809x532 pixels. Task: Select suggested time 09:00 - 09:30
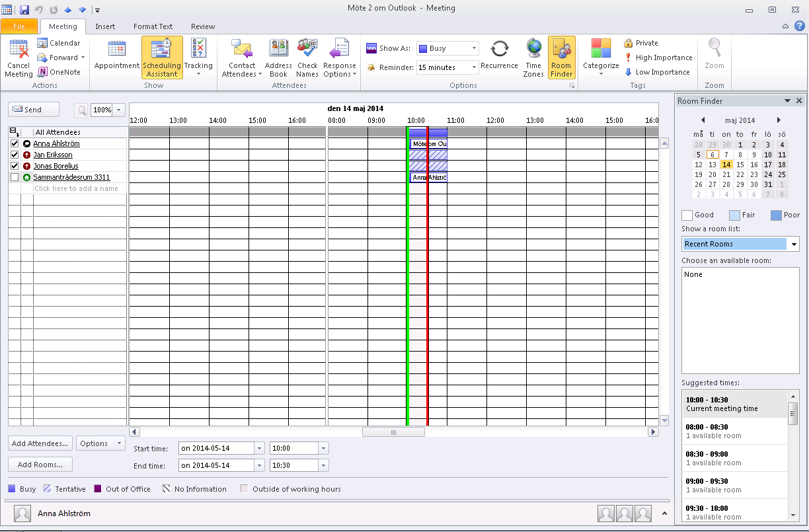tap(735, 485)
